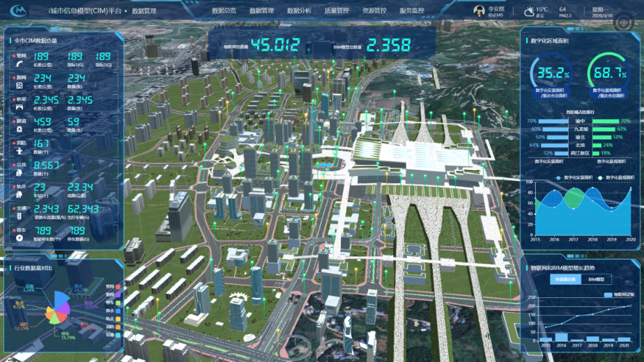Click the 路网 road network icon

[20, 84]
